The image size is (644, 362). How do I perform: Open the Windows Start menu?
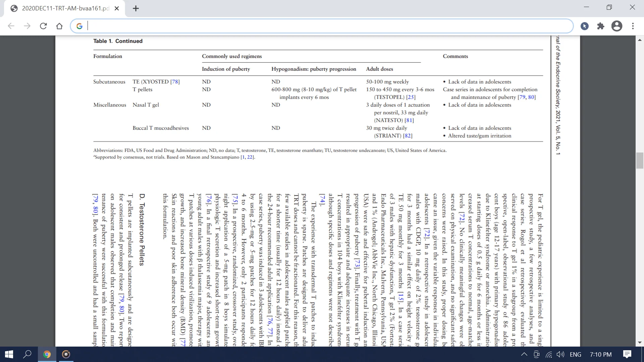tap(9, 354)
